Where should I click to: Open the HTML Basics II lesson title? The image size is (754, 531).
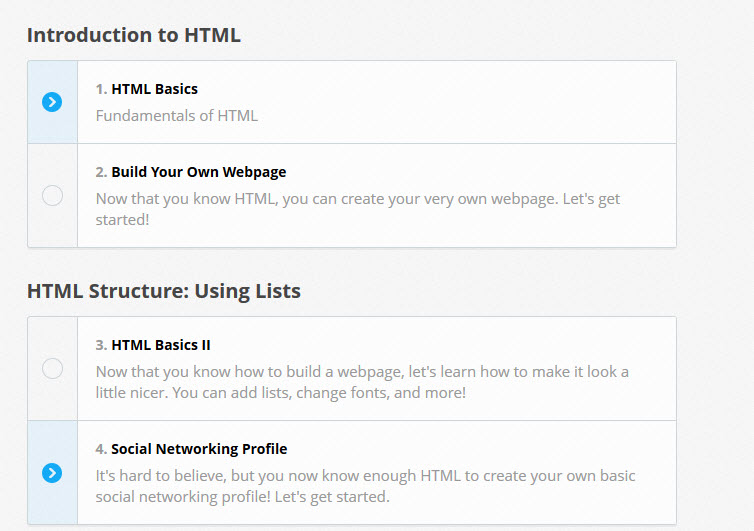point(161,345)
